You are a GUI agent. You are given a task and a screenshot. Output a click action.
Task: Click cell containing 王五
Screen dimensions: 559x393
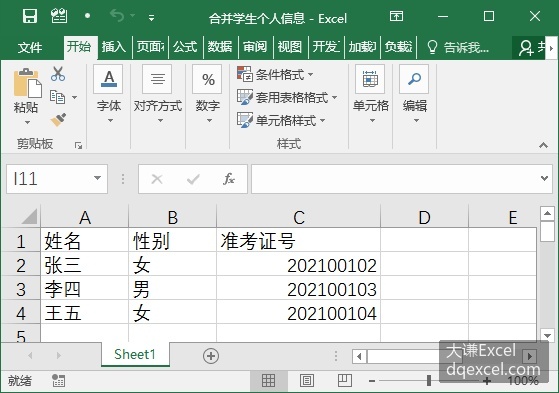(x=84, y=313)
